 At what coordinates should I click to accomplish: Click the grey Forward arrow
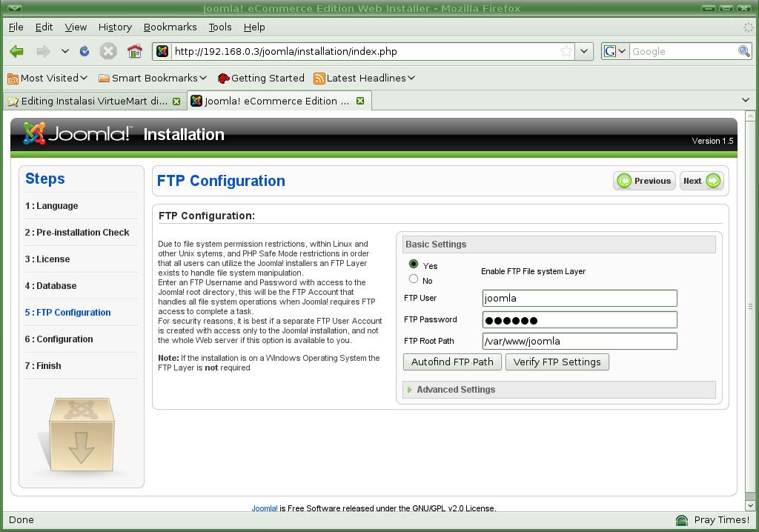pos(43,51)
